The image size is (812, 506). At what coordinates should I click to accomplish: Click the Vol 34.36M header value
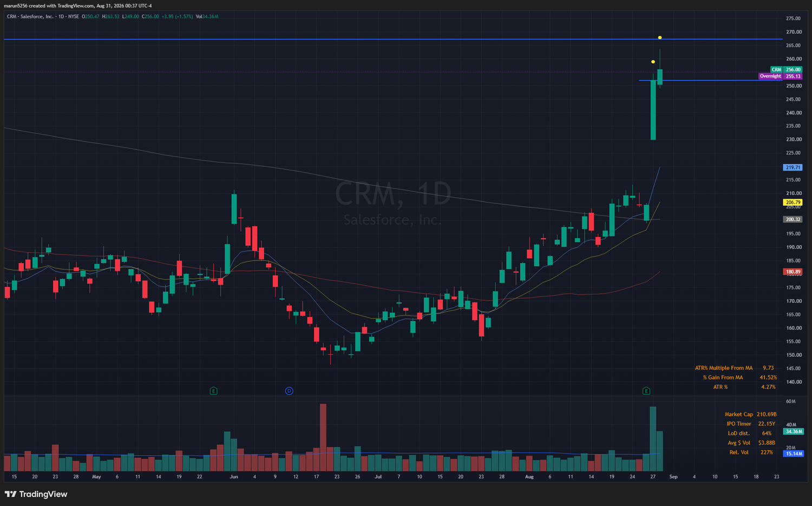[x=207, y=17]
